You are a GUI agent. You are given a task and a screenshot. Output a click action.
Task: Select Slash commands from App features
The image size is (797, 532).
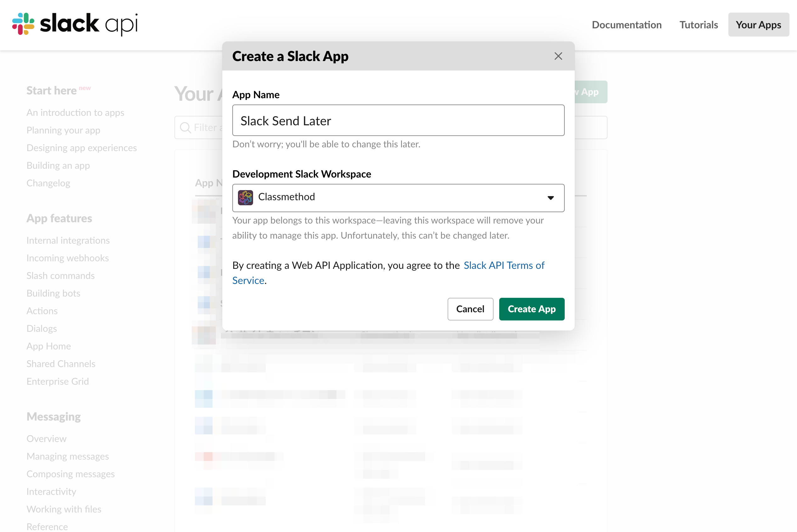pyautogui.click(x=60, y=275)
